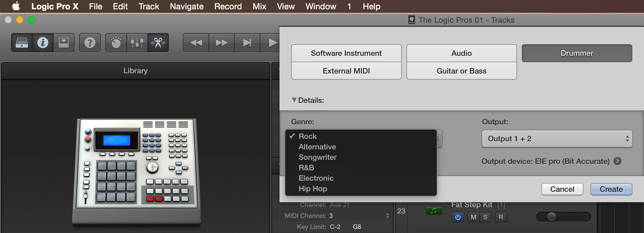Open the Library panel icon
The width and height of the screenshot is (644, 233).
pyautogui.click(x=22, y=43)
